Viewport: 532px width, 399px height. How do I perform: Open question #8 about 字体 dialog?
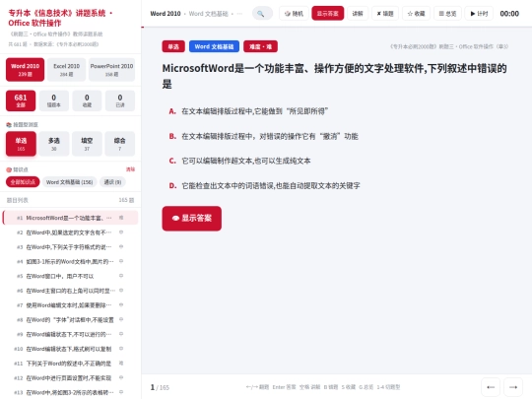[x=70, y=320]
